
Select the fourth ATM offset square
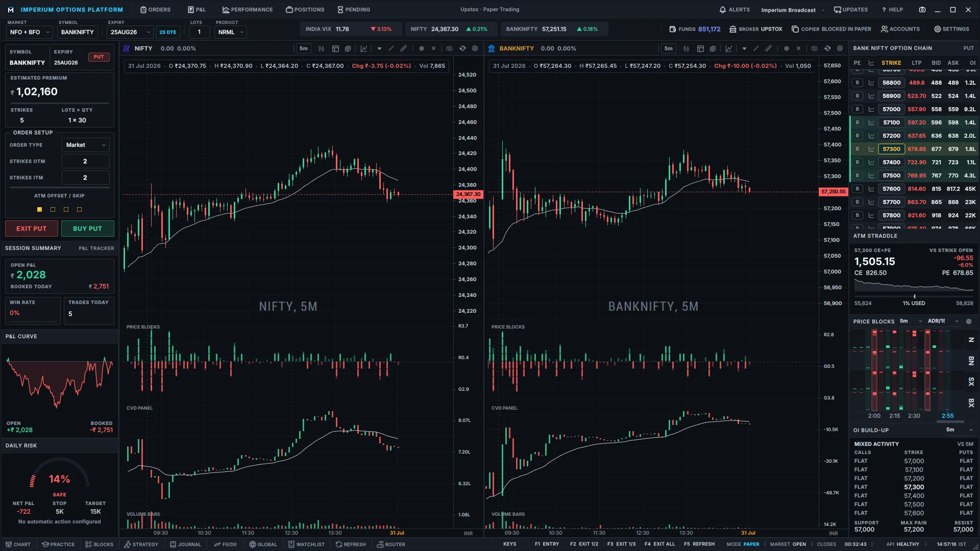click(79, 210)
